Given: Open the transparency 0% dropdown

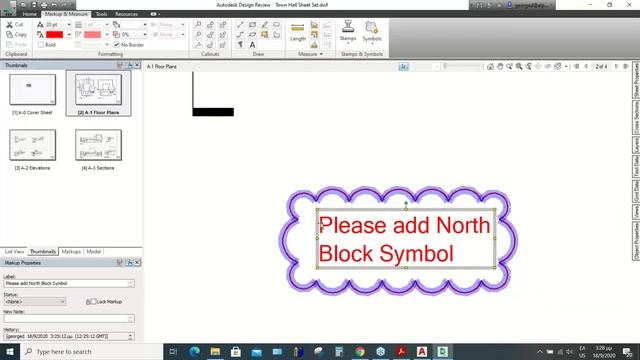Looking at the screenshot, I should pos(144,35).
